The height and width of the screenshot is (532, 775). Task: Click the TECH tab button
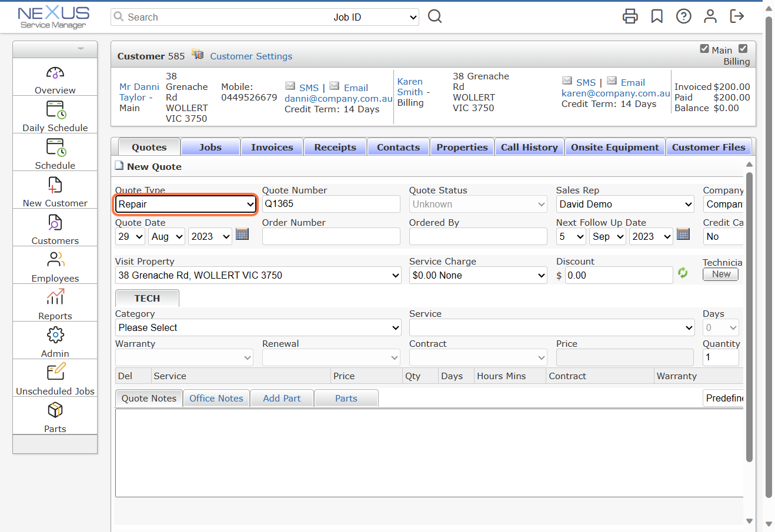point(147,298)
